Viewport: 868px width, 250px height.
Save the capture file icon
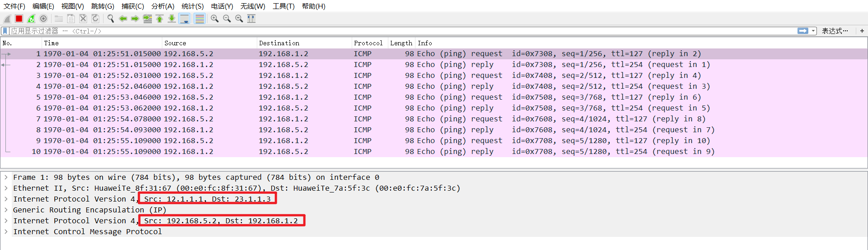71,19
